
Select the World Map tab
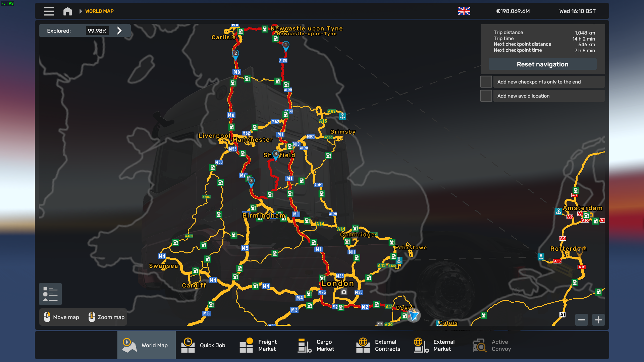[x=147, y=345]
